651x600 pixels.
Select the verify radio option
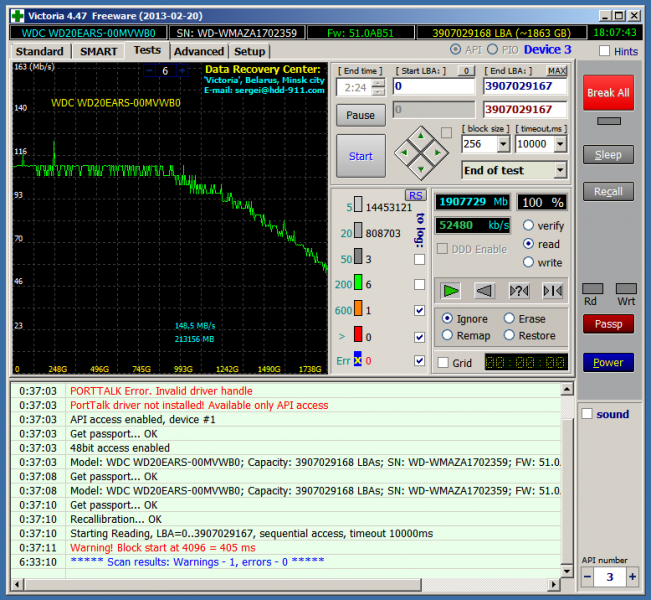click(x=529, y=226)
